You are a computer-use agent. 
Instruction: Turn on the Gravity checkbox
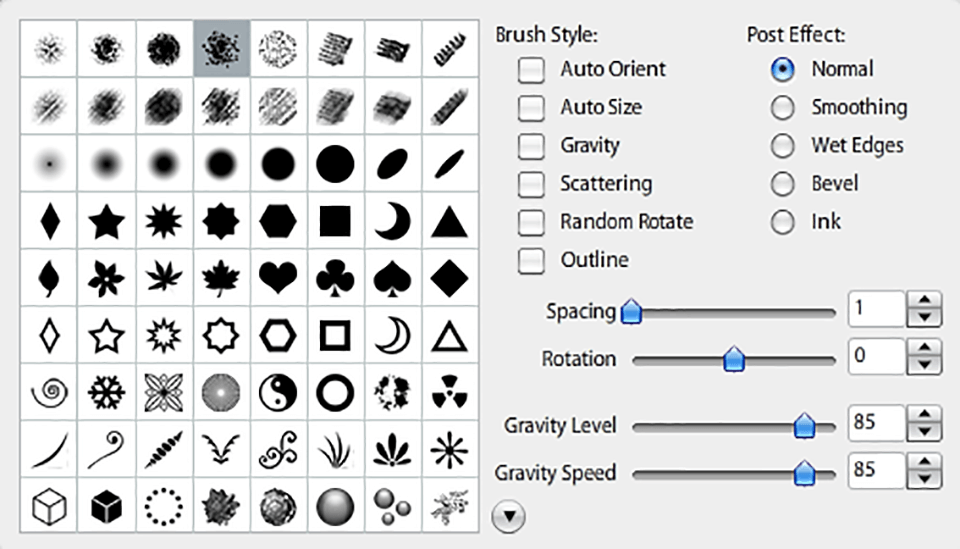click(x=531, y=146)
